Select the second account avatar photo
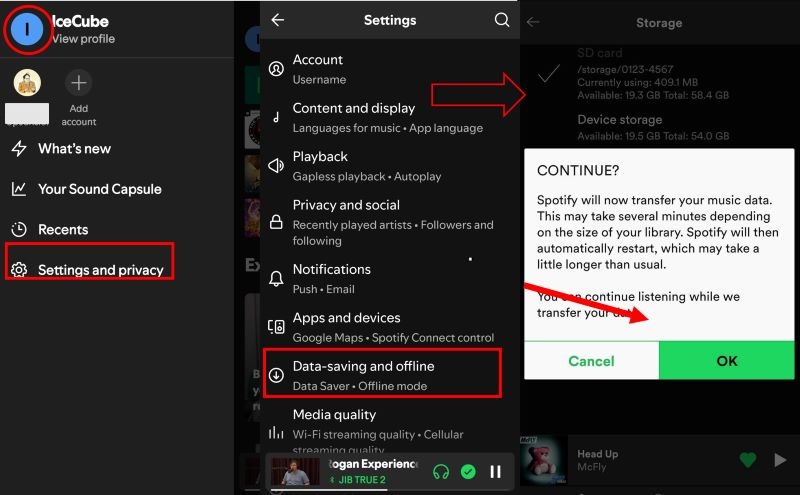 27,83
